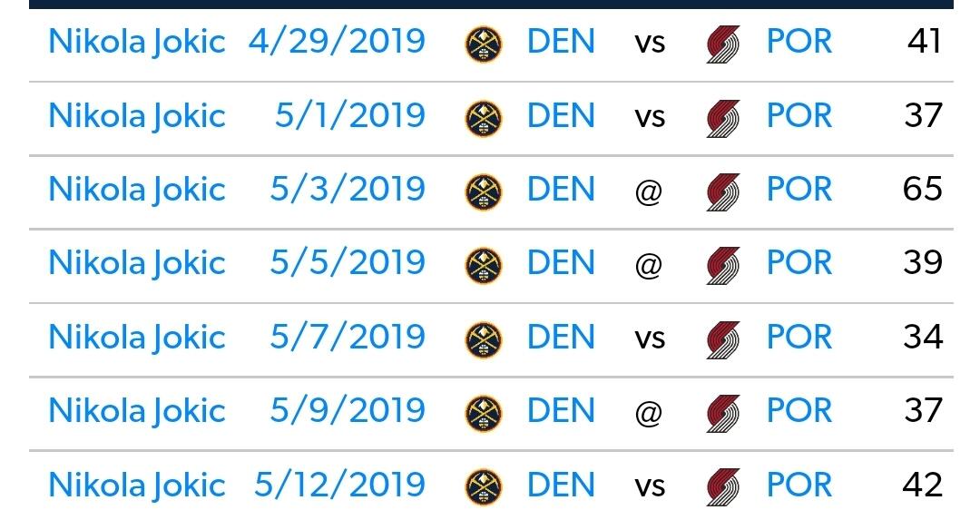Open Nikola Jokic link in 5/9/2019 row
This screenshot has height=510, width=980.
pyautogui.click(x=137, y=411)
